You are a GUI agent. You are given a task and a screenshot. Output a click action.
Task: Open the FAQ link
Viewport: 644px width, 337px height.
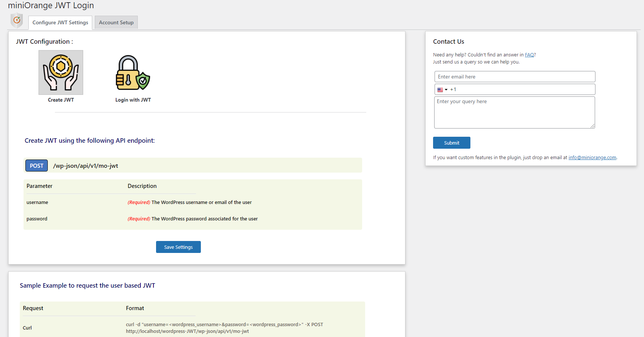(529, 55)
